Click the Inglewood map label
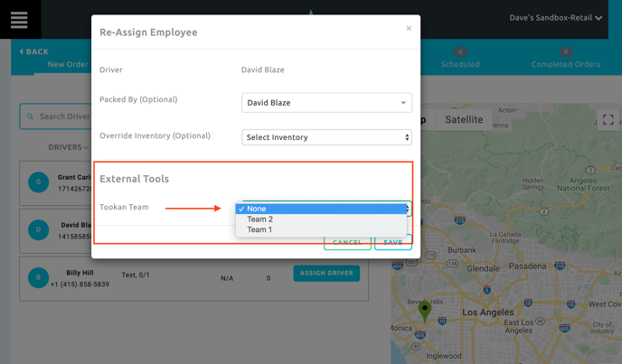 point(444,356)
